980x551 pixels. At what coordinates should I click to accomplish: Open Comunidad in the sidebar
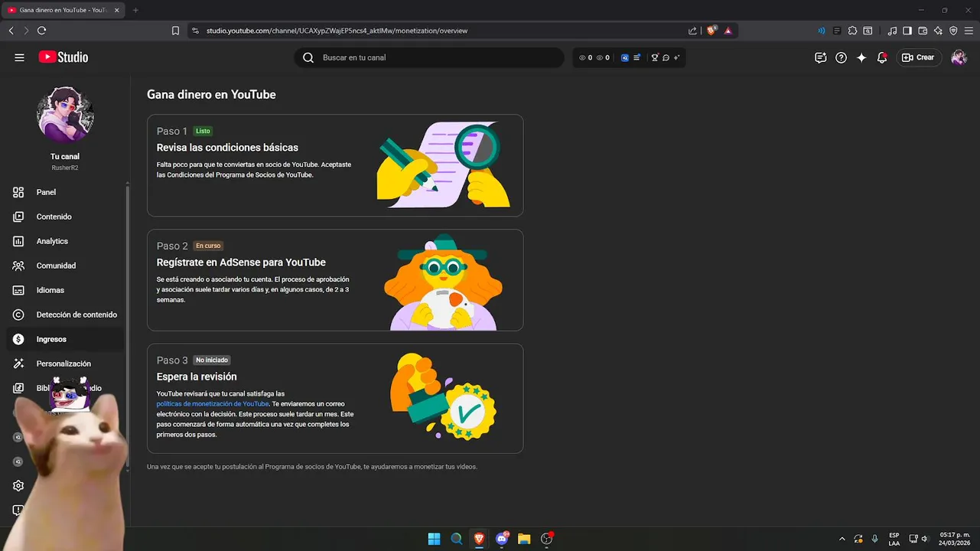[65, 266]
